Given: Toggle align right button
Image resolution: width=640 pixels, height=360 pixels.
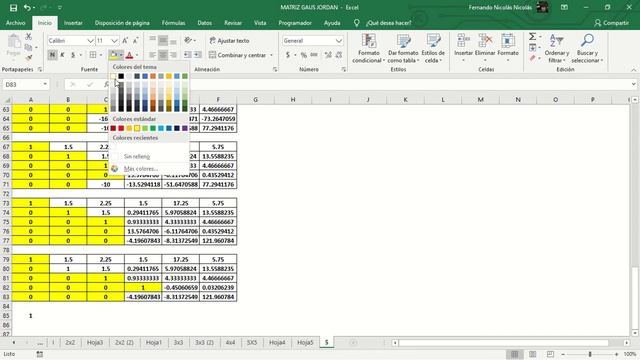Looking at the screenshot, I should 173,55.
